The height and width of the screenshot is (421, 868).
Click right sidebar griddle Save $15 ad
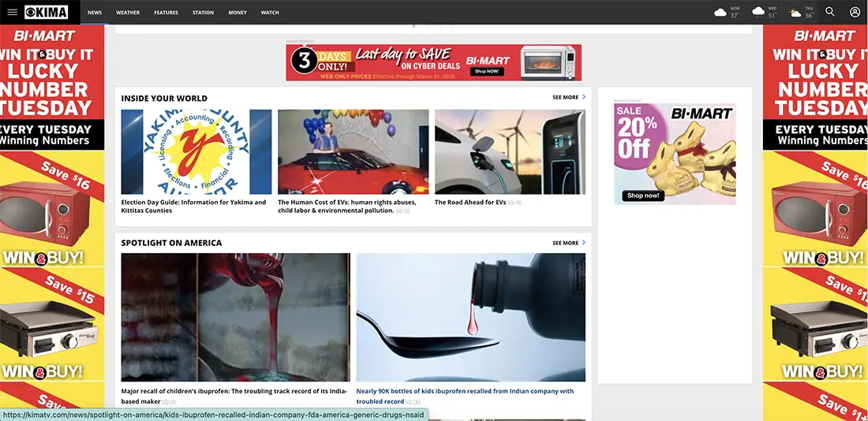point(815,325)
